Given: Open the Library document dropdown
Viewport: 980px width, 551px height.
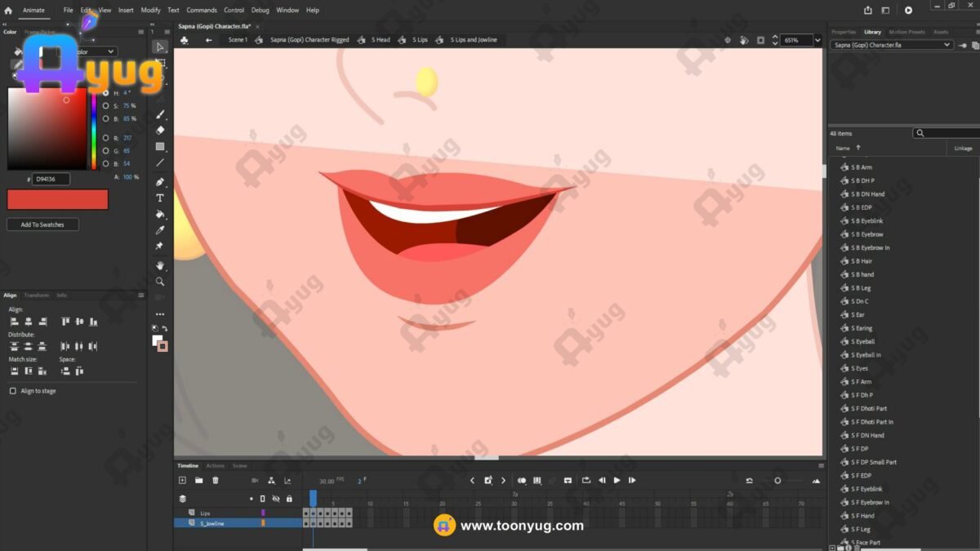Looking at the screenshot, I should tap(892, 45).
